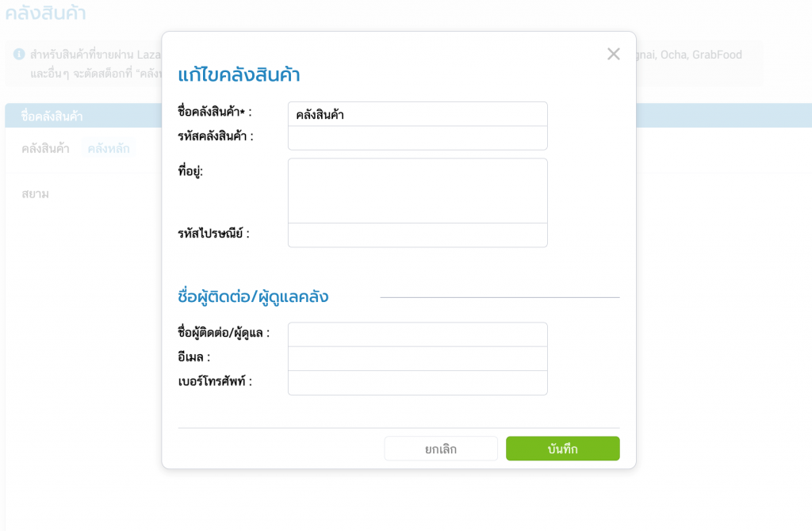Viewport: 812px width, 531px height.
Task: Click the เบอร์โทรศัพท์ field label text
Action: 215,381
